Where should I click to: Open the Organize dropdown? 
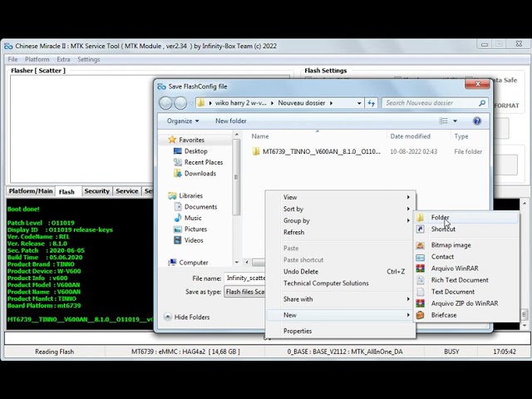[x=183, y=121]
